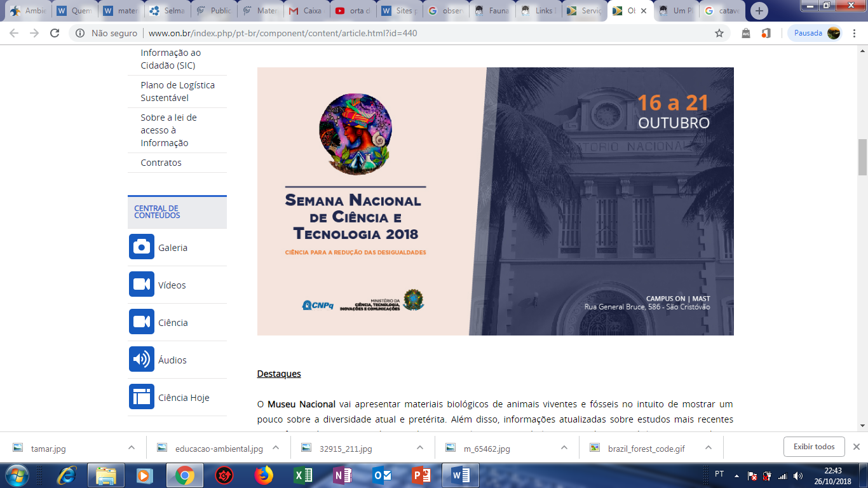Open Plano de Logística Sustentável link
This screenshot has height=488, width=868.
pos(177,91)
